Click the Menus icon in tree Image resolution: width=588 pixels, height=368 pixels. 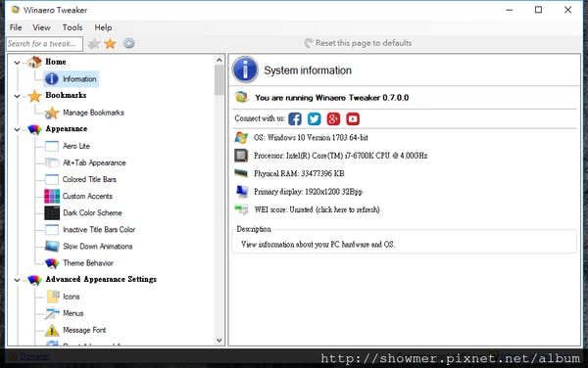[52, 313]
